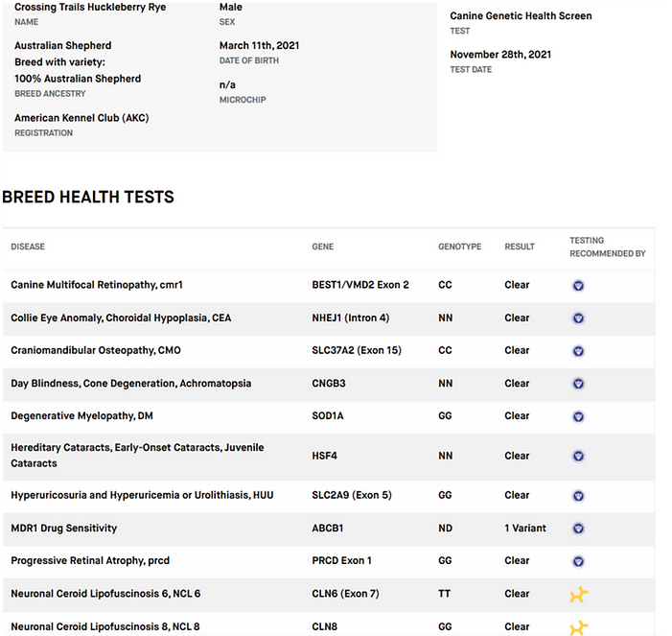Click the date of birth March 11th, 2021
Screen dimensions: 672x636
coord(259,45)
